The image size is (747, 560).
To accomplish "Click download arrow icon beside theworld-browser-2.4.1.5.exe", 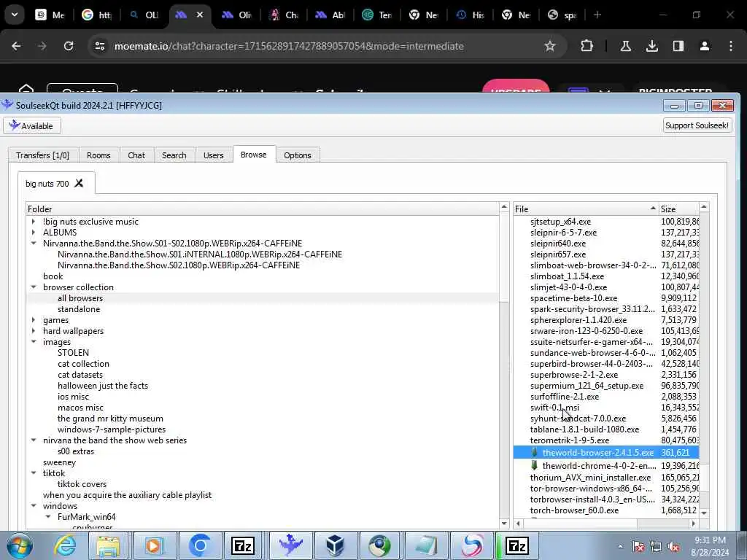I will coord(535,452).
